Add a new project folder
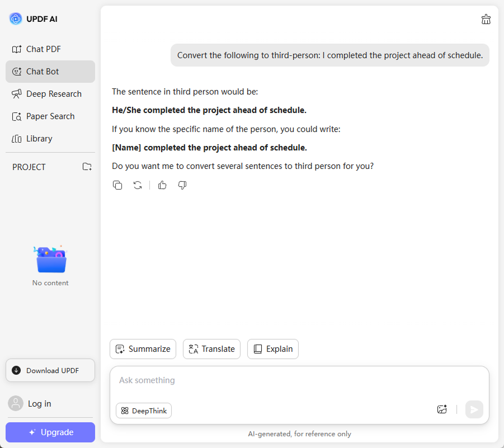The height and width of the screenshot is (448, 504). (x=87, y=167)
